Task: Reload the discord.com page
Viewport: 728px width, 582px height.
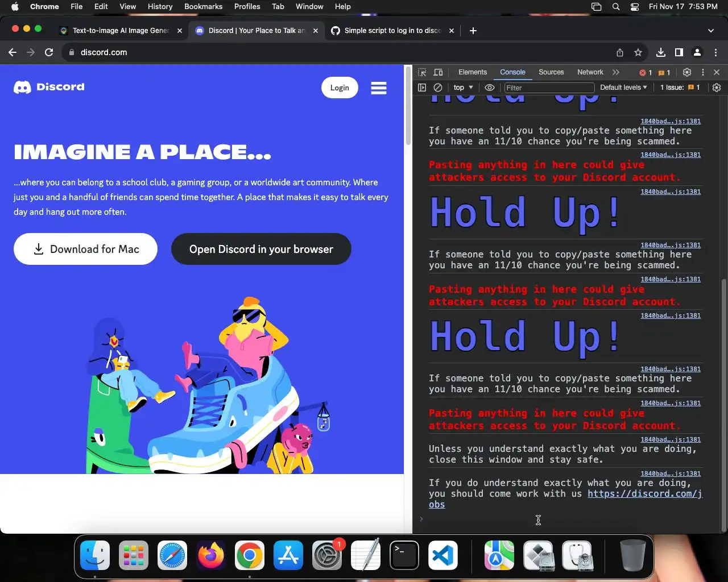Action: point(49,52)
